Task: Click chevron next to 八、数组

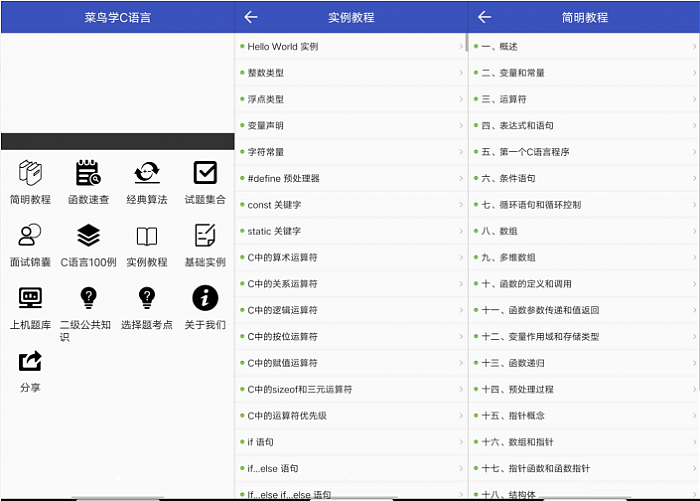Action: [694, 231]
